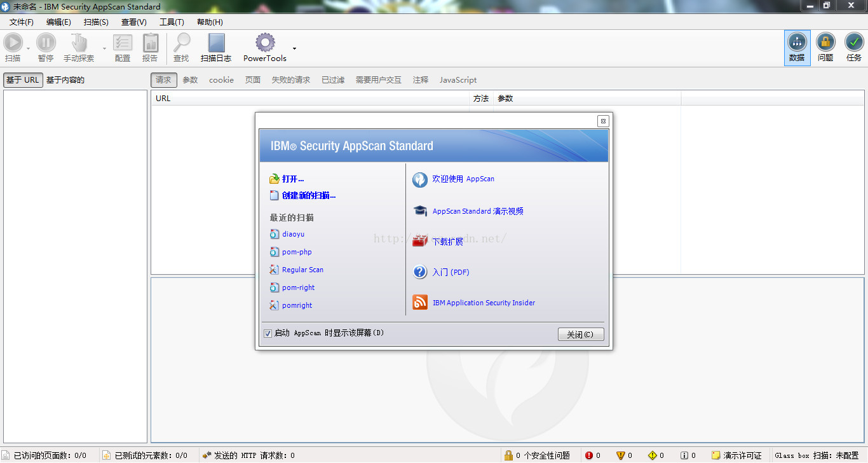Switch to the 问题 lock view
868x463 pixels.
[x=825, y=48]
